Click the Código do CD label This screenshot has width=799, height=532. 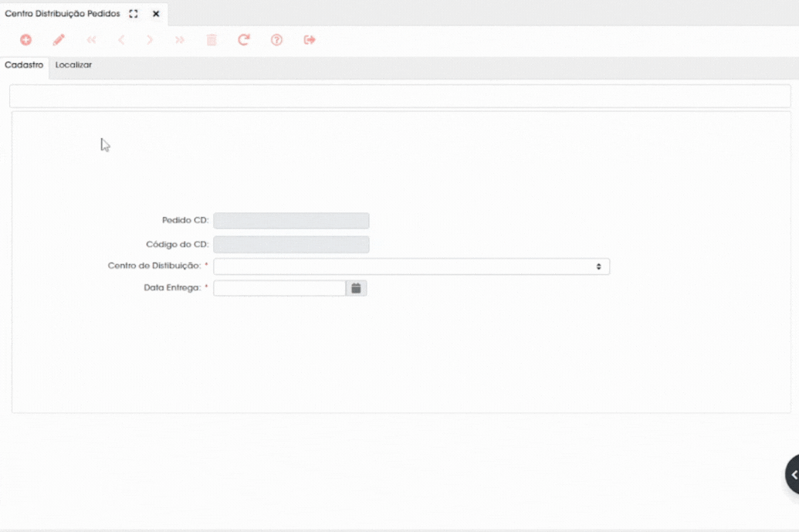click(178, 245)
